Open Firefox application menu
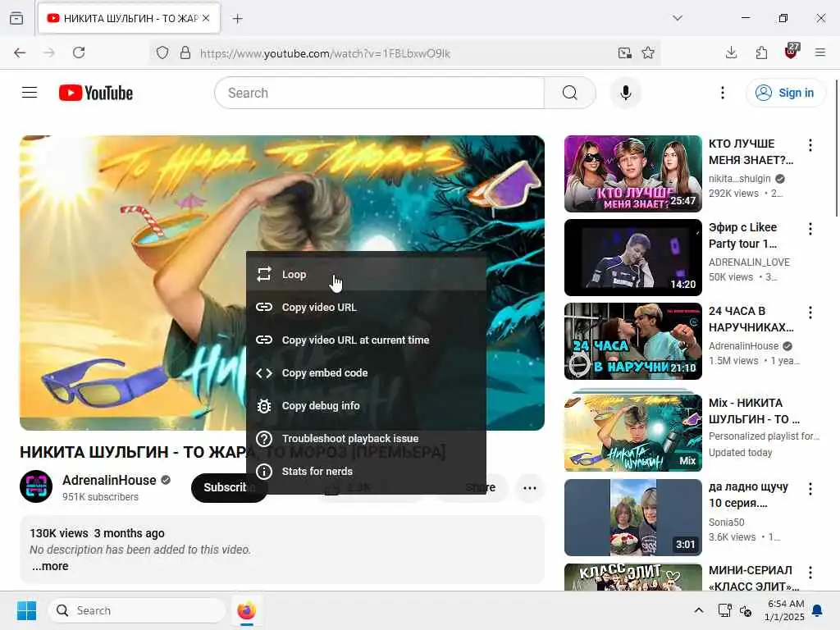The height and width of the screenshot is (630, 840). (820, 52)
